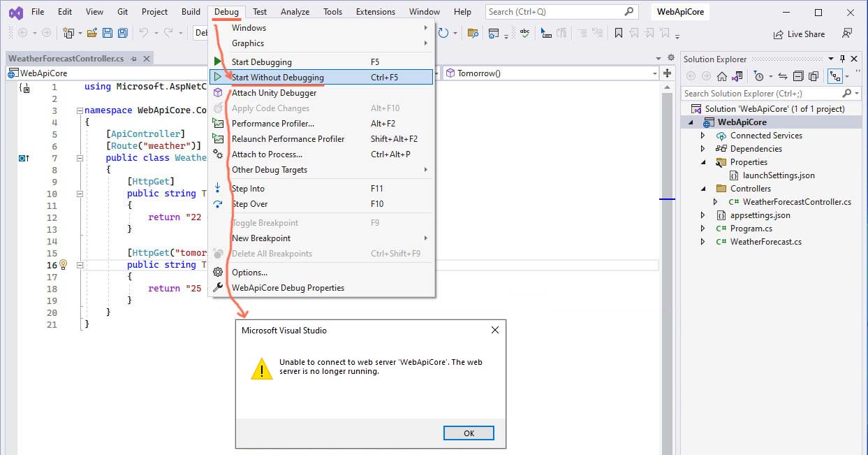Click the Redo arrow icon in toolbar
Screen dimensions: 868x455
[168, 33]
